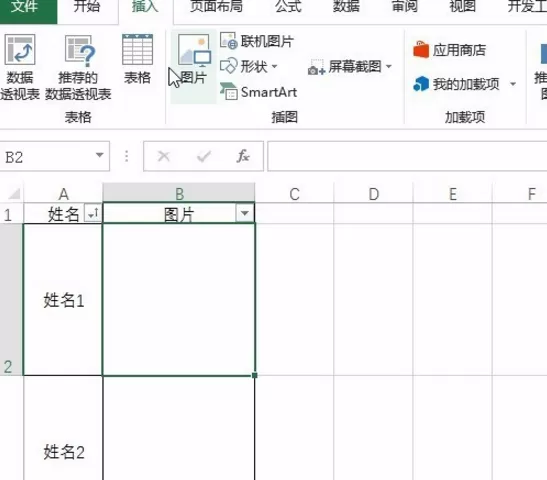This screenshot has width=547, height=480.
Task: Select row 2 header
Action: (12, 300)
